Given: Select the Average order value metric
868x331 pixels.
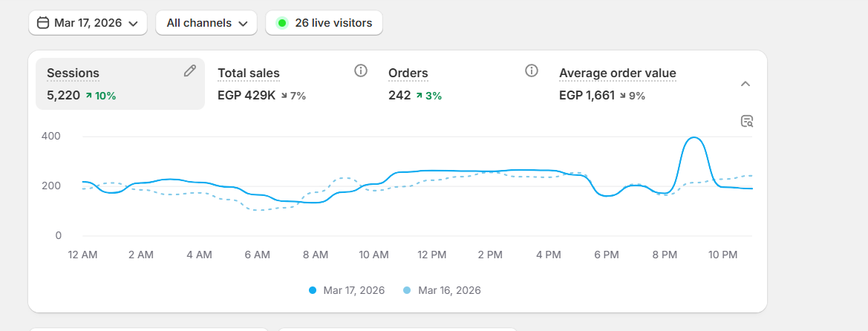Looking at the screenshot, I should click(617, 73).
